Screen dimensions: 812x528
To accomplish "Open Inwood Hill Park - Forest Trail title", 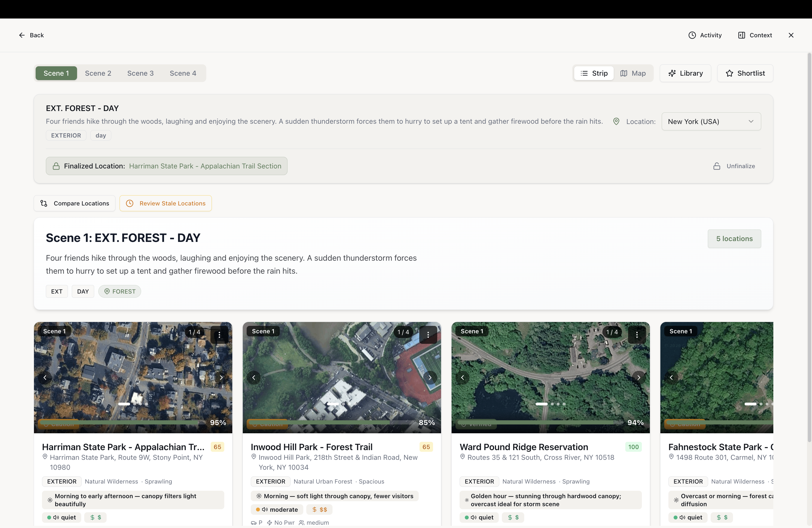I will point(312,447).
